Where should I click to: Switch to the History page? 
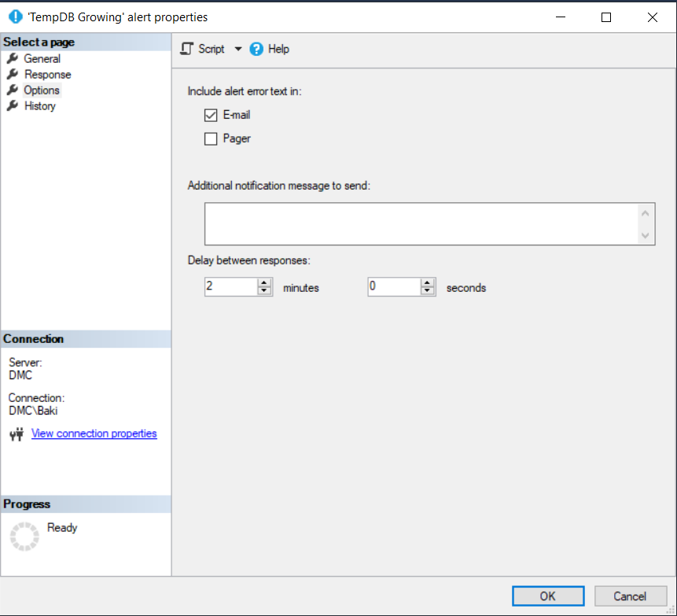click(x=39, y=106)
